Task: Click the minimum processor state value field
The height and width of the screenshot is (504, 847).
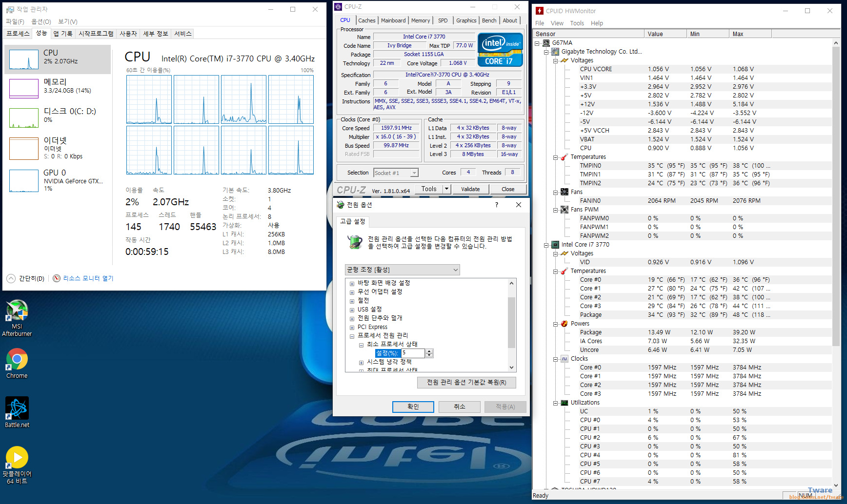Action: 413,353
